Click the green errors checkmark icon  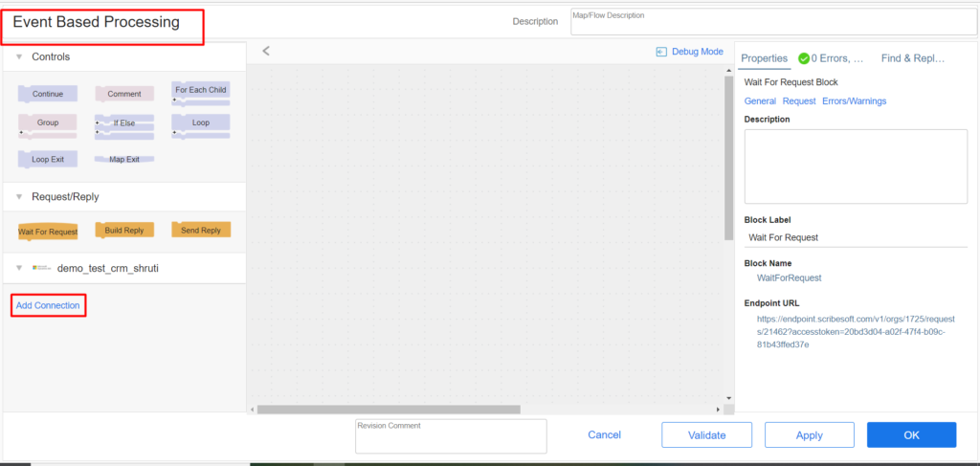pos(804,58)
